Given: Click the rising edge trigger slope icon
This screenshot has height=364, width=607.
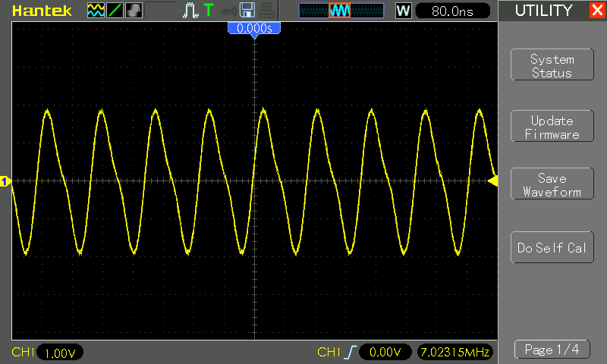Looking at the screenshot, I should pyautogui.click(x=350, y=352).
